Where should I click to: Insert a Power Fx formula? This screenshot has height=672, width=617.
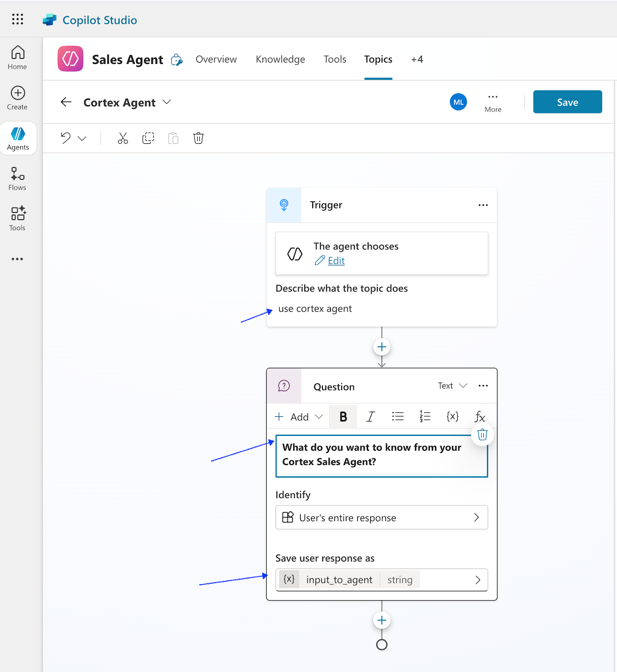click(x=480, y=417)
